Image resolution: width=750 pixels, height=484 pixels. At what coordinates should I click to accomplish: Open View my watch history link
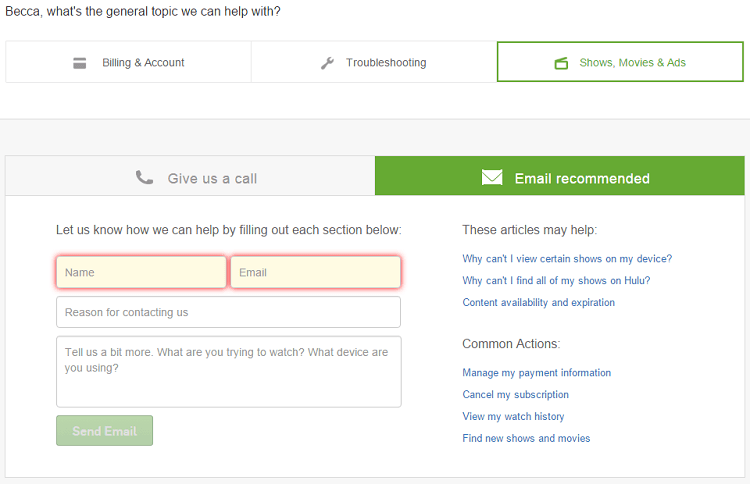[513, 417]
